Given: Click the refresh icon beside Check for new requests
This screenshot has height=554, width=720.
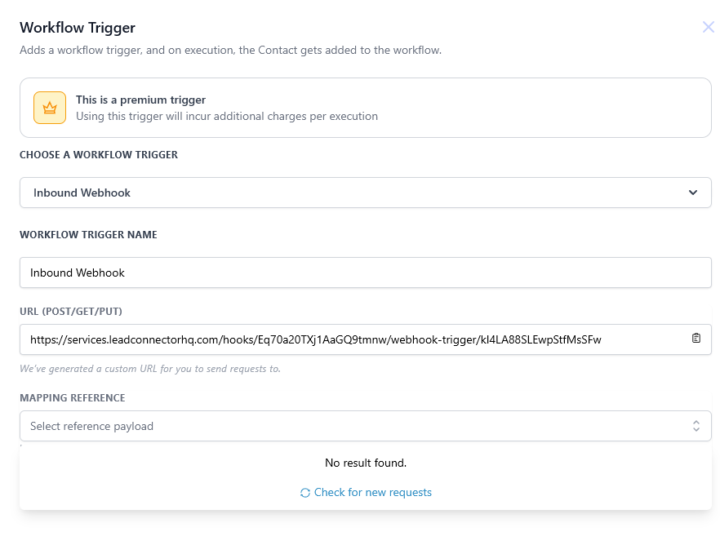Looking at the screenshot, I should point(305,492).
